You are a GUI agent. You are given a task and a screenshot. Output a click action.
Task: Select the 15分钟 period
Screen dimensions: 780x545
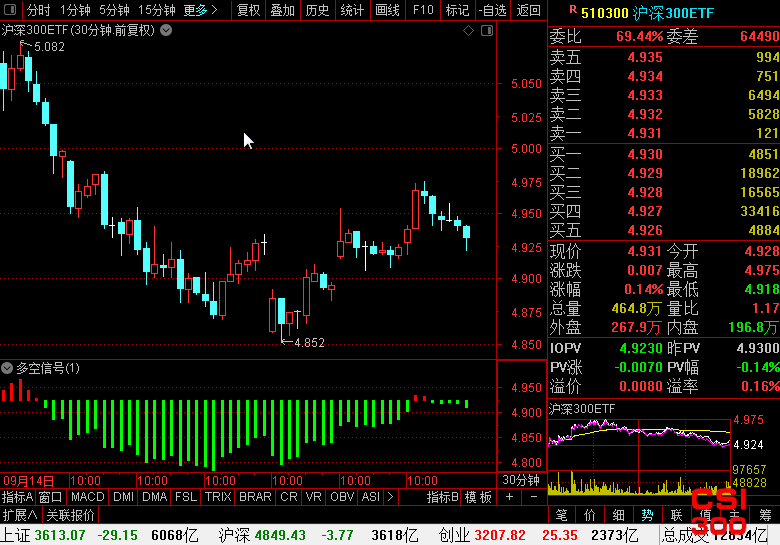pos(157,10)
